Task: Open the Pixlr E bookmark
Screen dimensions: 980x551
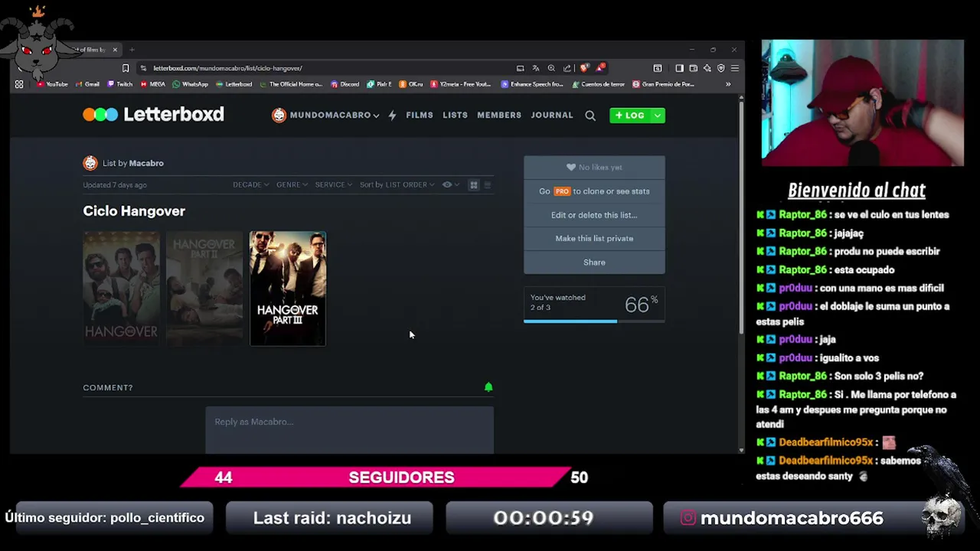Action: (x=379, y=84)
